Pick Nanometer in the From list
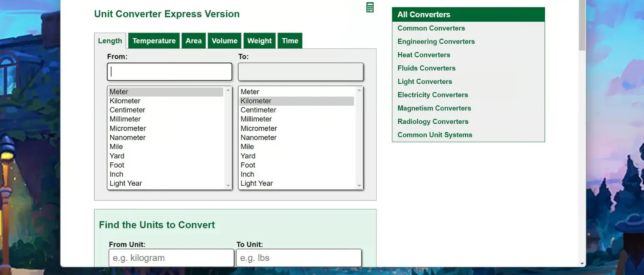Screen dimensions: 644x275 pos(166,137)
